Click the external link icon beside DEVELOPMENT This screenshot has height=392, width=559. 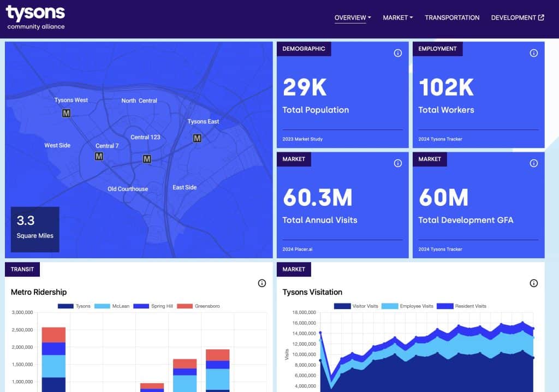pos(540,17)
